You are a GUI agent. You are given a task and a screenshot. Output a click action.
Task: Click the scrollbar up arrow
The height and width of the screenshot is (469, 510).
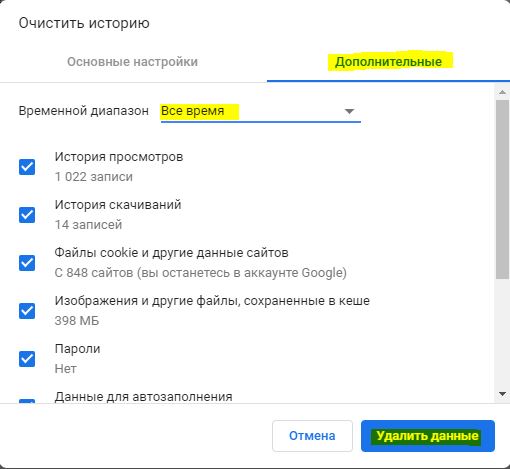tap(502, 92)
